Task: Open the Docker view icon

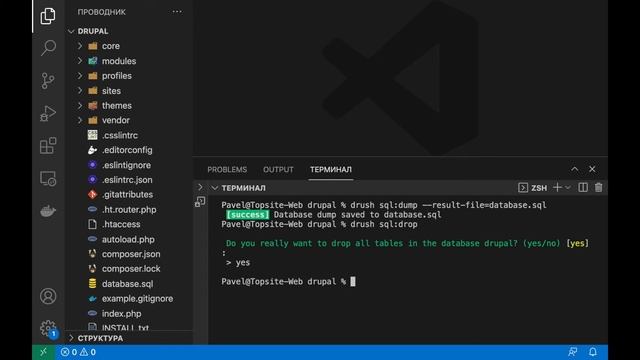Action: pyautogui.click(x=48, y=211)
